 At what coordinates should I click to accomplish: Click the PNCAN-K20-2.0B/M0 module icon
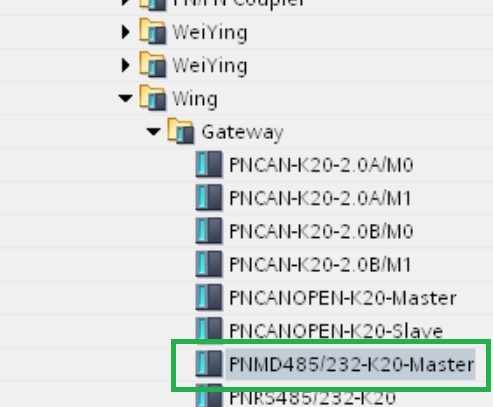tap(209, 230)
